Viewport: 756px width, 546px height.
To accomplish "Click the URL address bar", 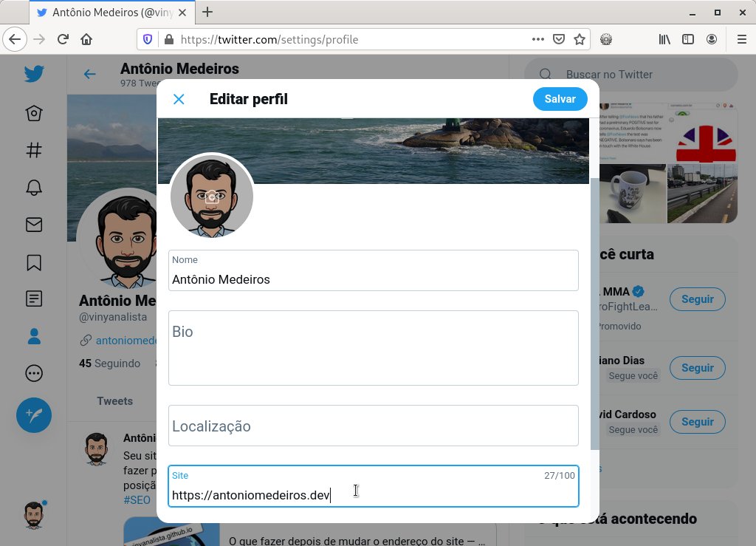I will point(354,40).
